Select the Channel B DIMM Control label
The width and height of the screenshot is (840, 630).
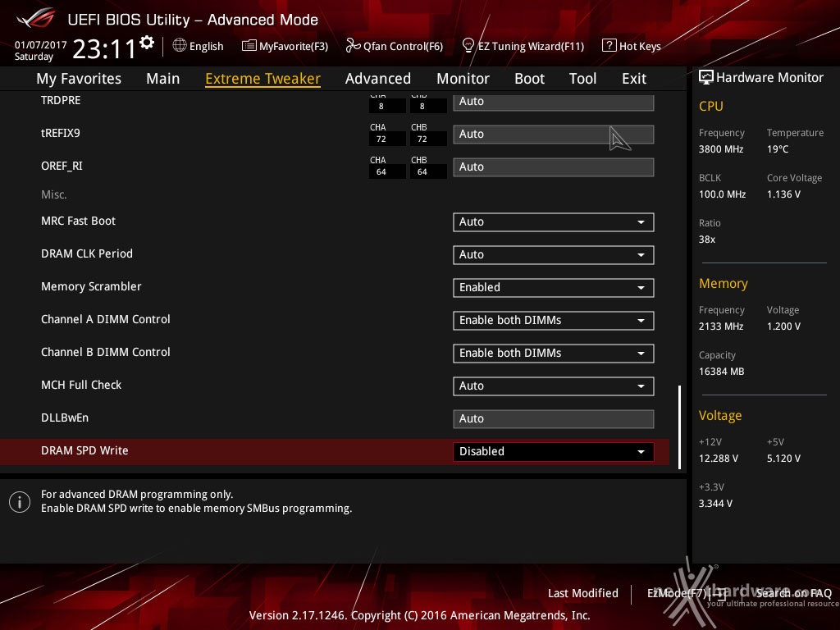point(106,352)
